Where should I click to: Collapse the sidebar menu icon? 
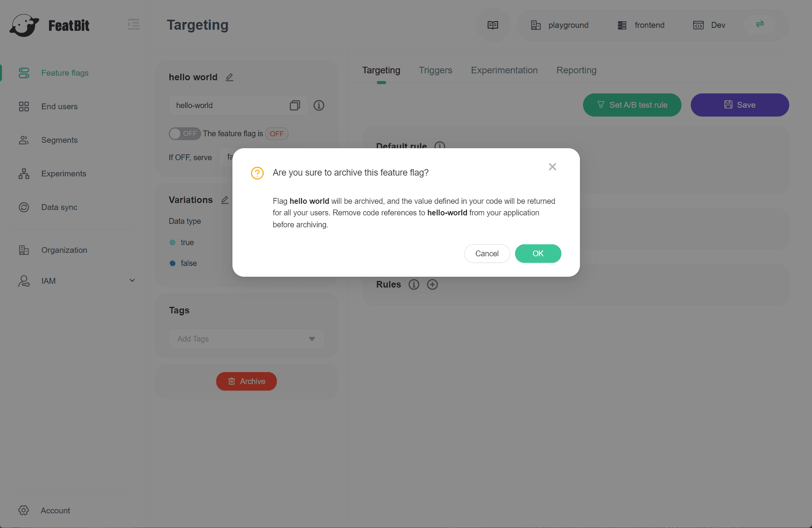134,25
